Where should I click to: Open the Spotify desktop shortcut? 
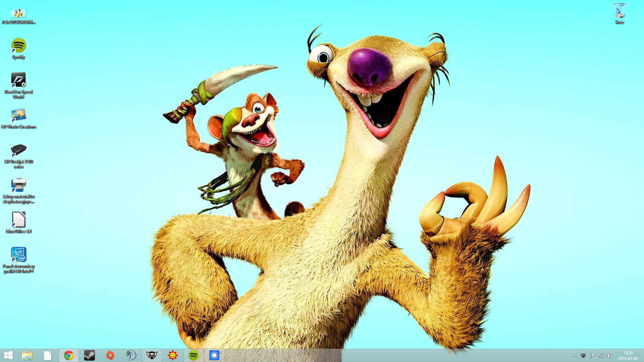(x=18, y=49)
